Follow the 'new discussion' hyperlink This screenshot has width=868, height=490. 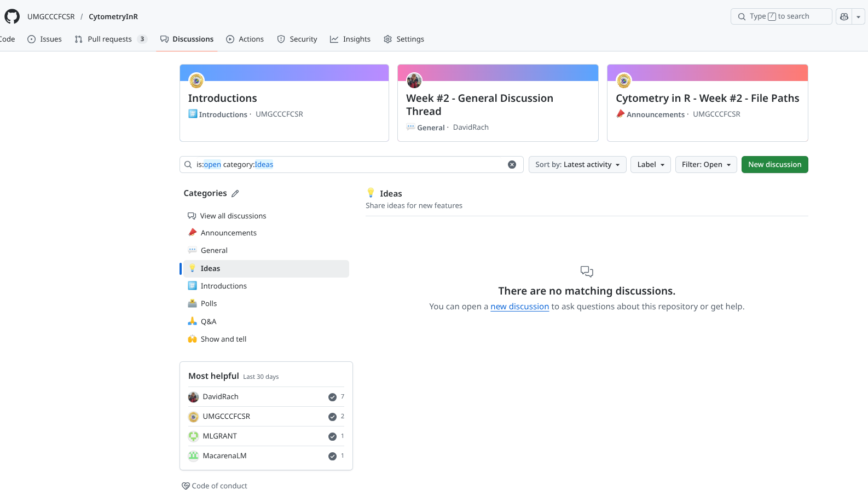click(x=519, y=307)
